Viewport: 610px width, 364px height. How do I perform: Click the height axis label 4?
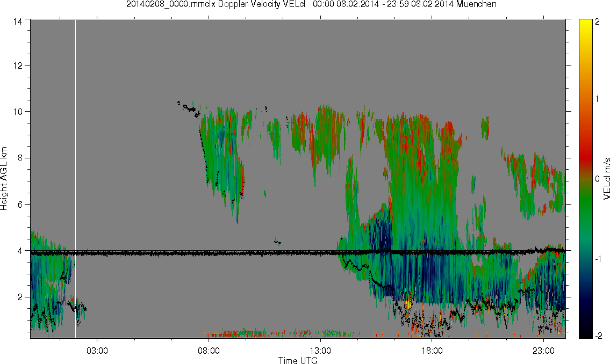pyautogui.click(x=19, y=251)
